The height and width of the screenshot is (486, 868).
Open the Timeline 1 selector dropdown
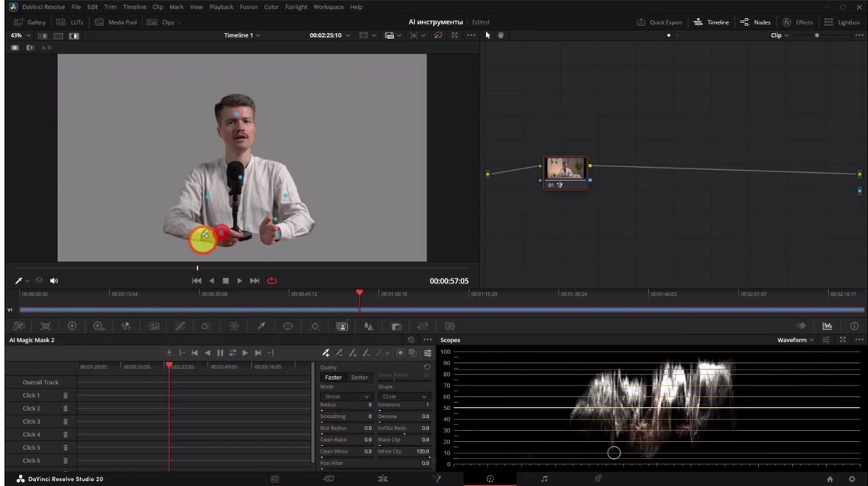point(242,35)
